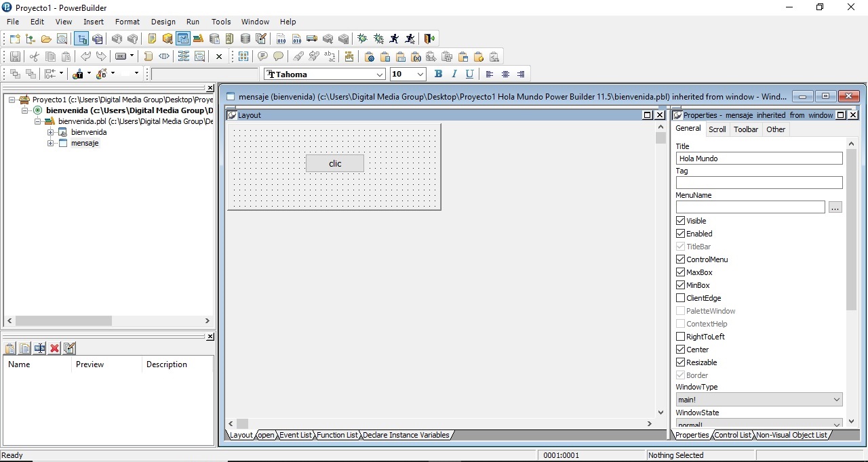Select the Run icon in the toolbar
This screenshot has width=868, height=462.
tap(393, 39)
